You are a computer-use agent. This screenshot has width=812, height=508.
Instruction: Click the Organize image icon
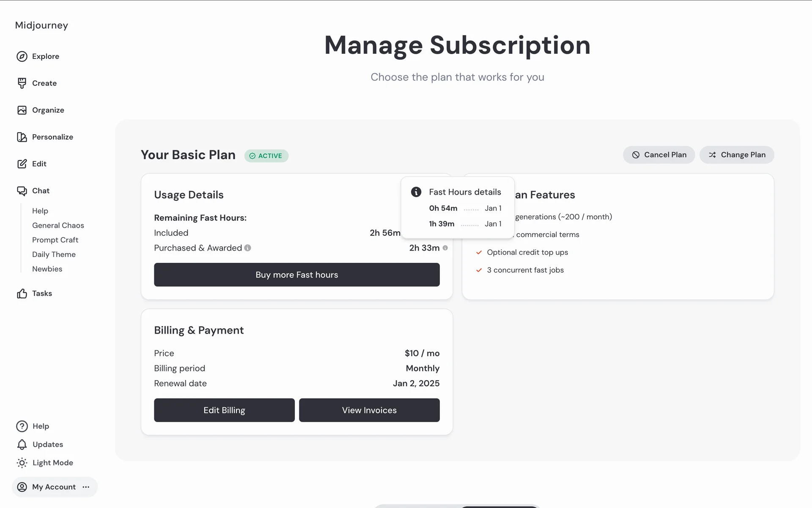[22, 110]
